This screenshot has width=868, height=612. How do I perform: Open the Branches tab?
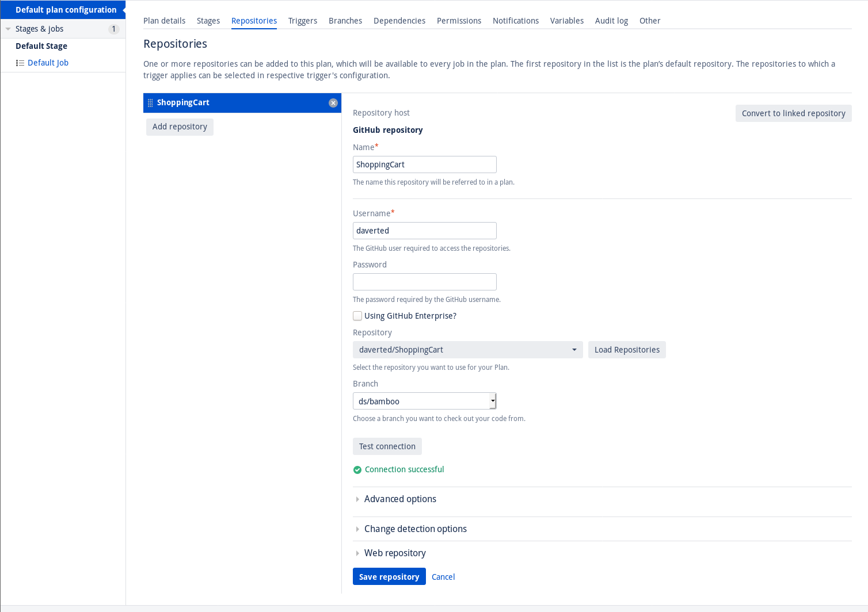[345, 21]
